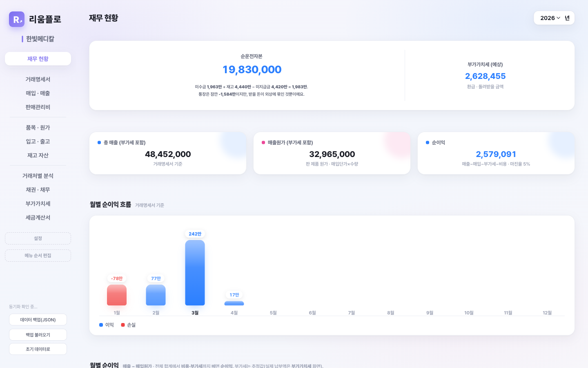Click the 한빛메디칼 company name

coord(40,39)
